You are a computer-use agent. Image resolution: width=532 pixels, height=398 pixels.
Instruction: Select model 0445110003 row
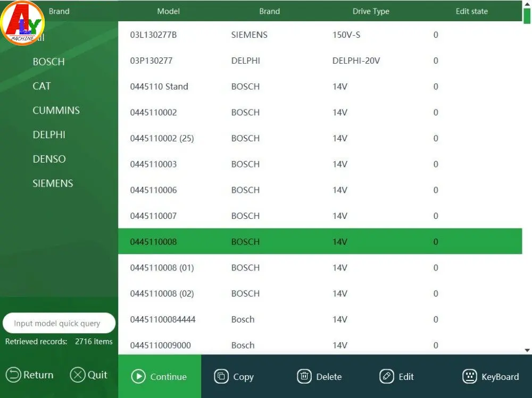pyautogui.click(x=320, y=164)
